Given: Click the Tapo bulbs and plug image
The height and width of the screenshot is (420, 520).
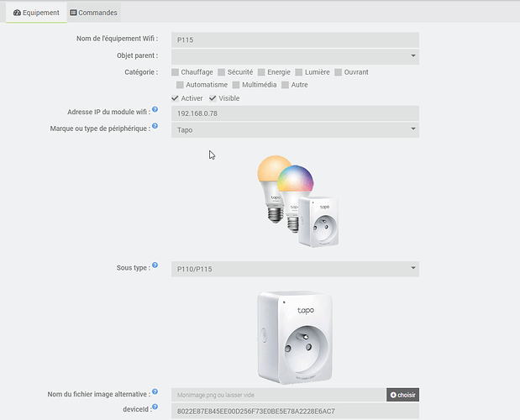Looking at the screenshot, I should pos(296,199).
